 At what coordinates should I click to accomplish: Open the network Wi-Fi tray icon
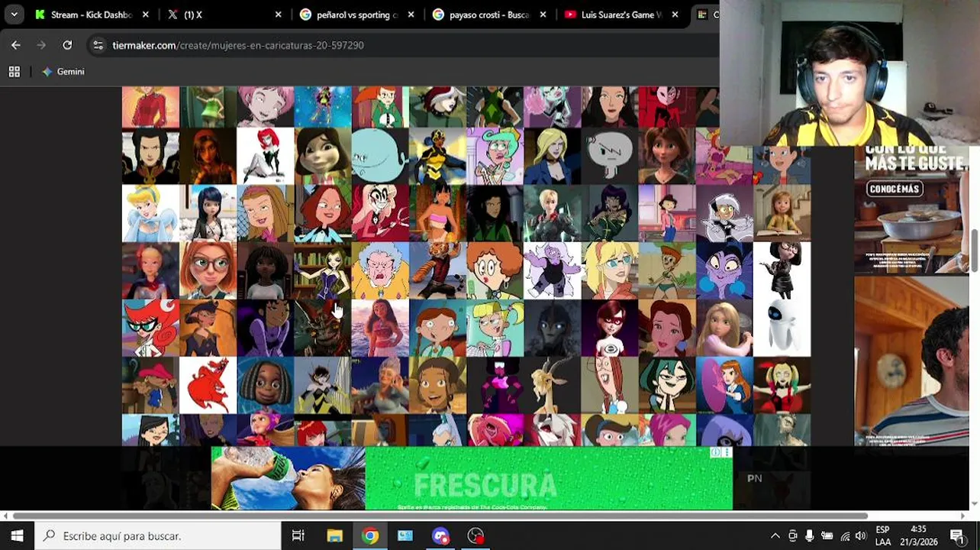pyautogui.click(x=844, y=536)
